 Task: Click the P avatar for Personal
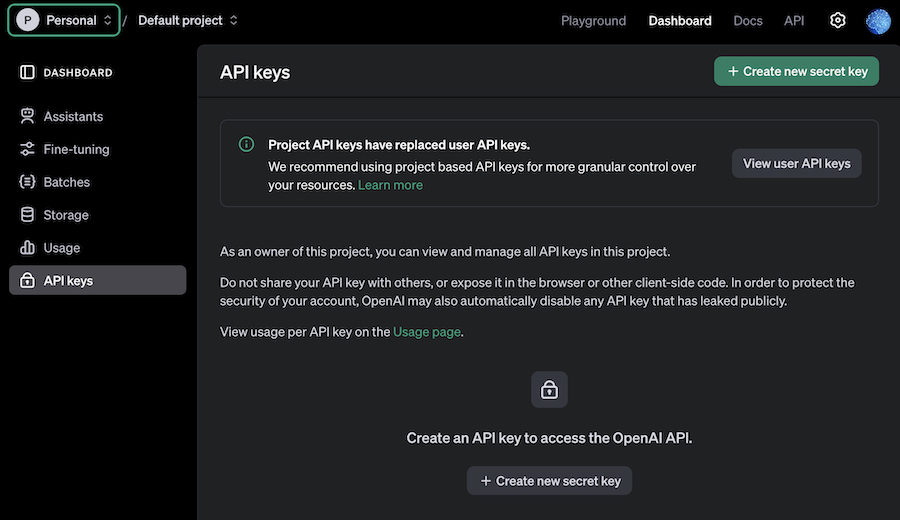tap(27, 20)
